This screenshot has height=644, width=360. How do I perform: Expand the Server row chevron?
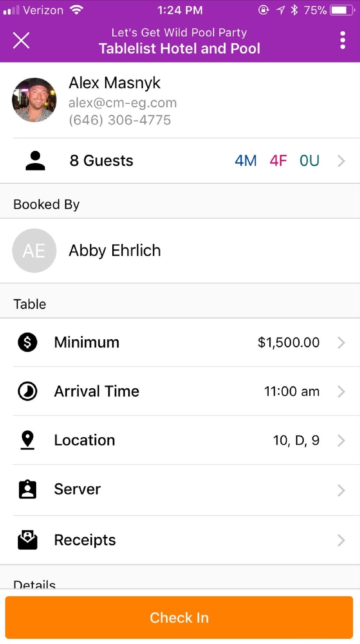(341, 490)
